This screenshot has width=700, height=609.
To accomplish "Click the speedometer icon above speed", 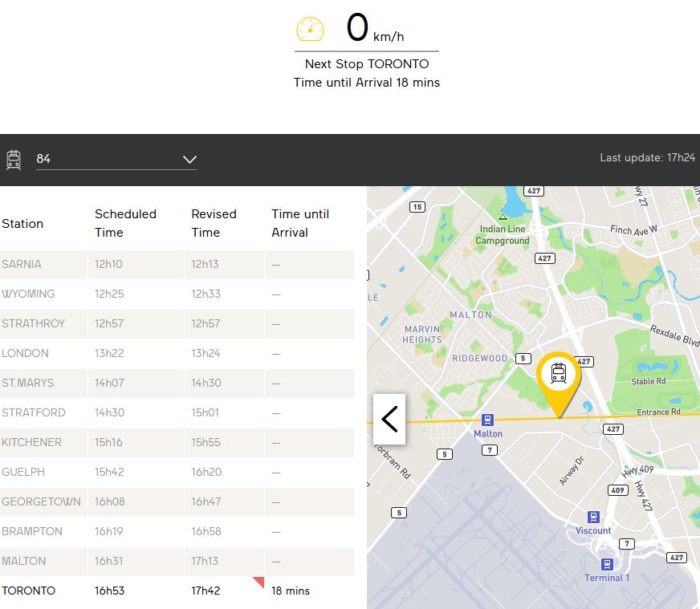I will [x=310, y=30].
